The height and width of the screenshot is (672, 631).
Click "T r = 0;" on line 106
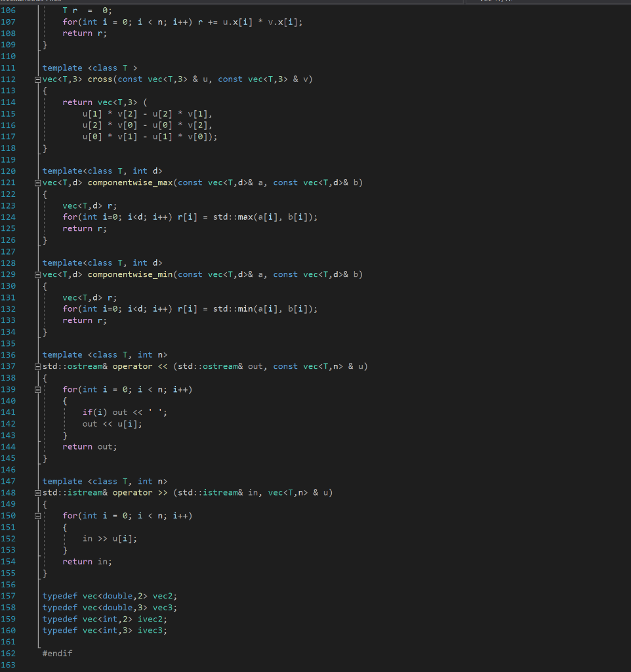87,10
